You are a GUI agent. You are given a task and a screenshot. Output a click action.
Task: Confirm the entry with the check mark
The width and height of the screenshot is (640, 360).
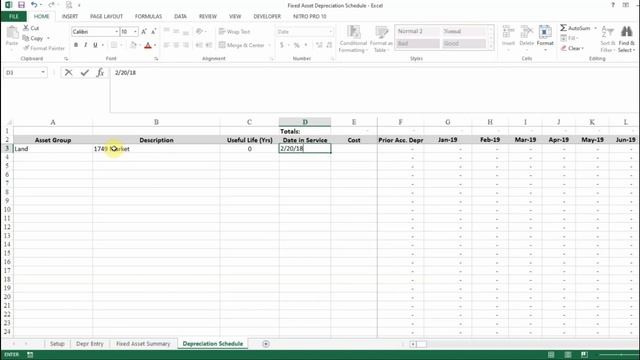coord(84,72)
